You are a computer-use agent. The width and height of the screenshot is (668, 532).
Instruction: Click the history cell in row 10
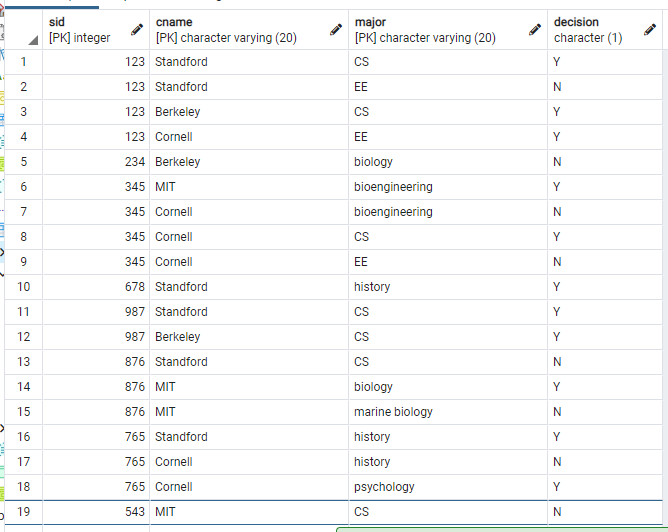coord(448,287)
